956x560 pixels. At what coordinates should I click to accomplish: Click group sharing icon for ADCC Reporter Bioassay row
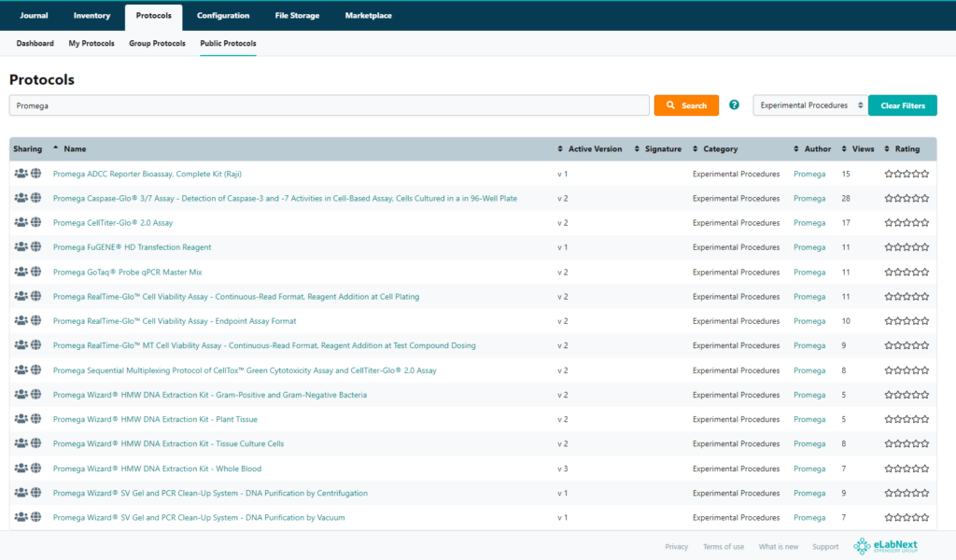pyautogui.click(x=21, y=174)
